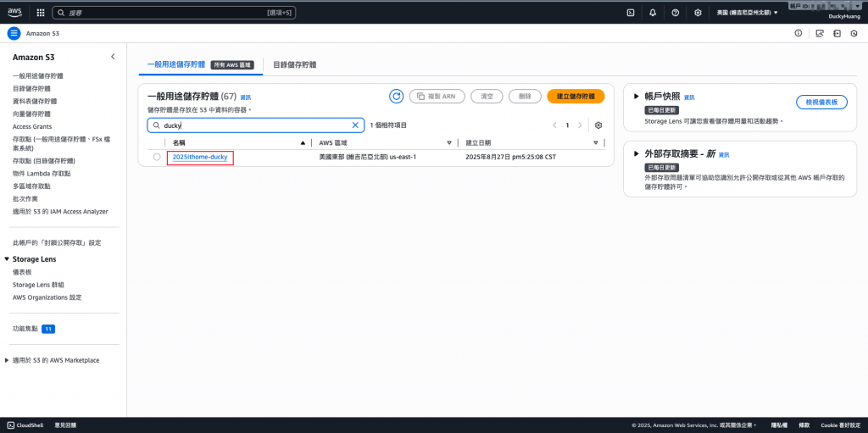This screenshot has width=868, height=433.
Task: Open 功能焦點 link
Action: point(25,329)
